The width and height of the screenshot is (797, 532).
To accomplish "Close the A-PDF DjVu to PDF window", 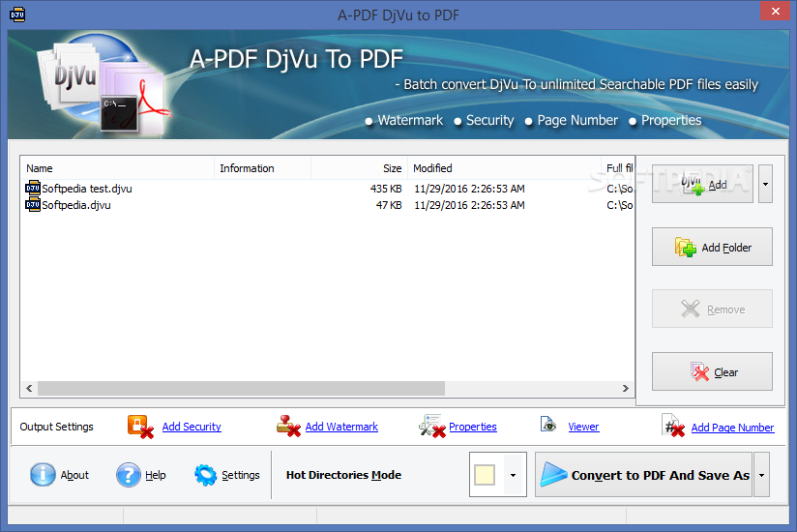I will [775, 11].
